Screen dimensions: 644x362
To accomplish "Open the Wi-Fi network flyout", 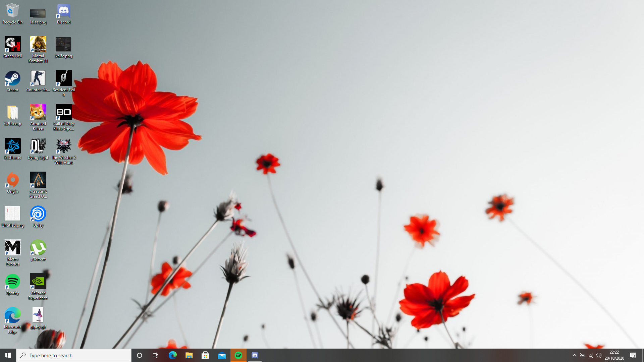I will click(591, 355).
